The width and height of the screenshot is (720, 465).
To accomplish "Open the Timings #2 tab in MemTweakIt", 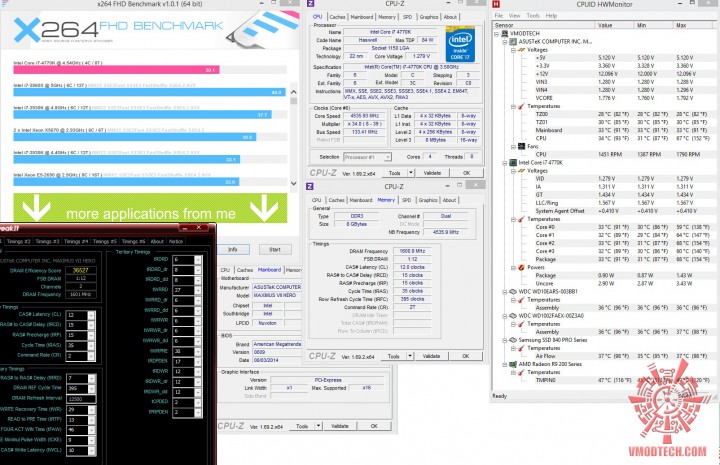I will pyautogui.click(x=19, y=241).
